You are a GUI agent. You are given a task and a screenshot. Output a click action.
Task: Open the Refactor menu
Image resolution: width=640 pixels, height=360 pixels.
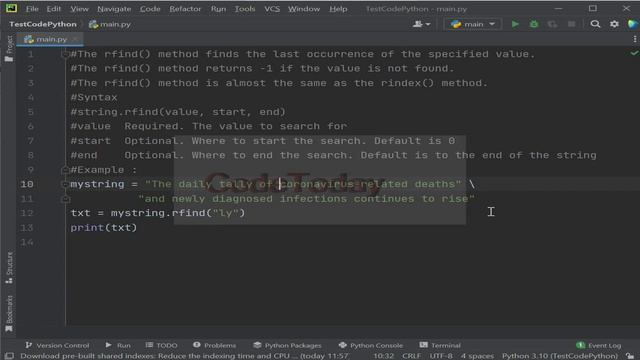(x=185, y=9)
